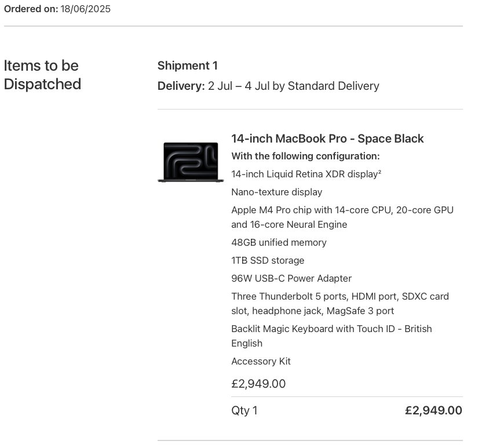Click the Shipment 1 heading

[x=188, y=65]
